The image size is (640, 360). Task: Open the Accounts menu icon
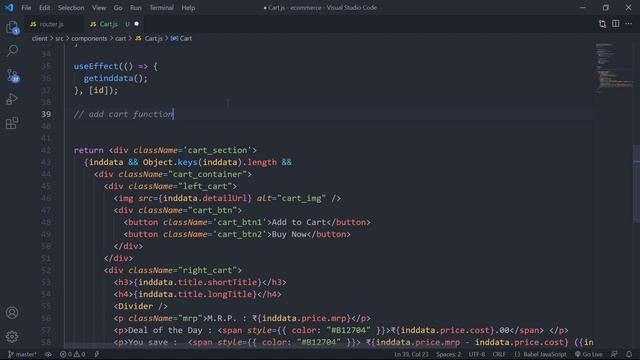12,313
